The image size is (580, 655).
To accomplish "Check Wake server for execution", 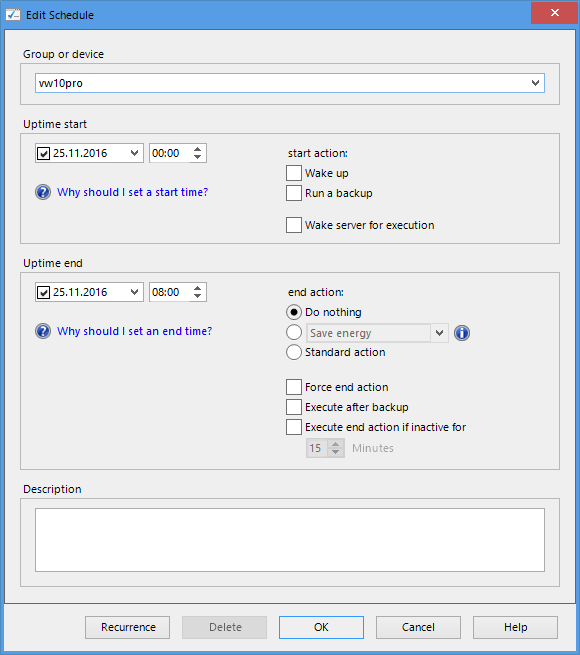I will (294, 225).
